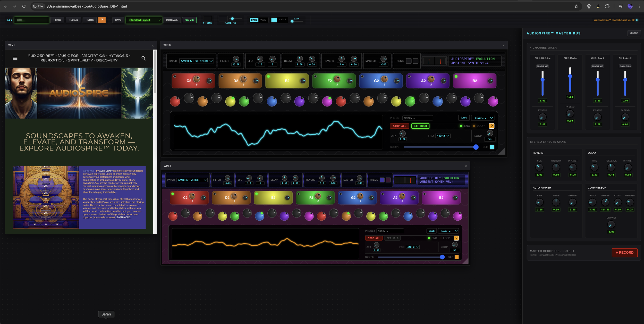Viewport: 644px width, 324px height.
Task: Click the orange help icon in WIN 3 synth
Action: 492,126
